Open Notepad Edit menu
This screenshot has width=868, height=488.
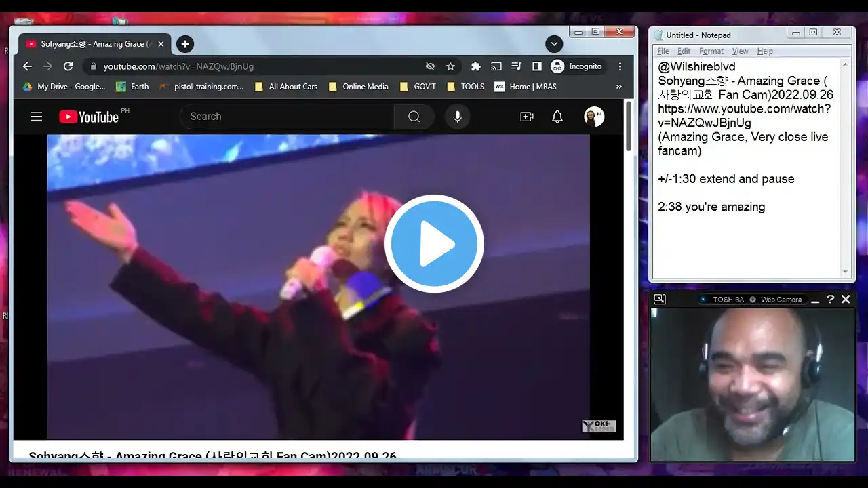(x=684, y=51)
